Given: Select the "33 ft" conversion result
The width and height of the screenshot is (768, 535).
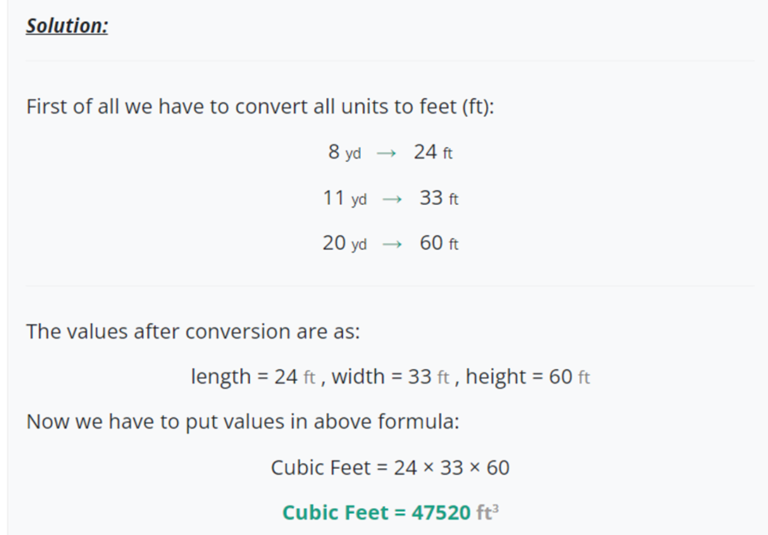Looking at the screenshot, I should pyautogui.click(x=439, y=198).
